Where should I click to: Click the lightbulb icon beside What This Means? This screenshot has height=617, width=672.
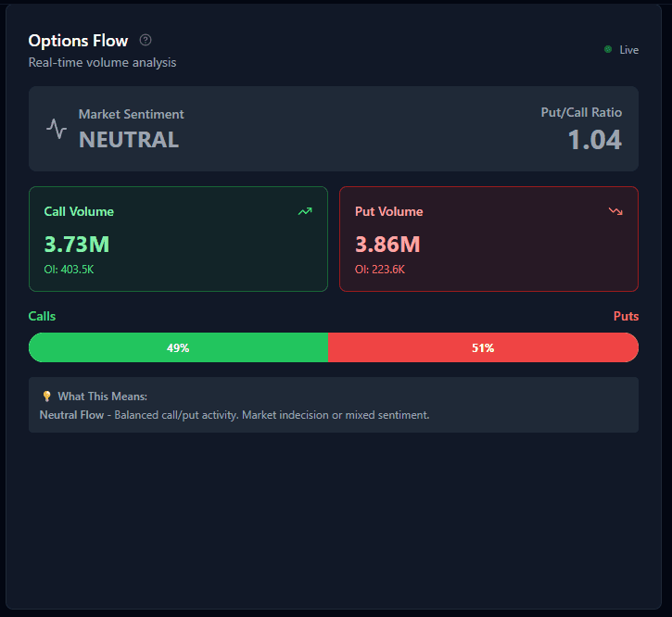[x=46, y=397]
